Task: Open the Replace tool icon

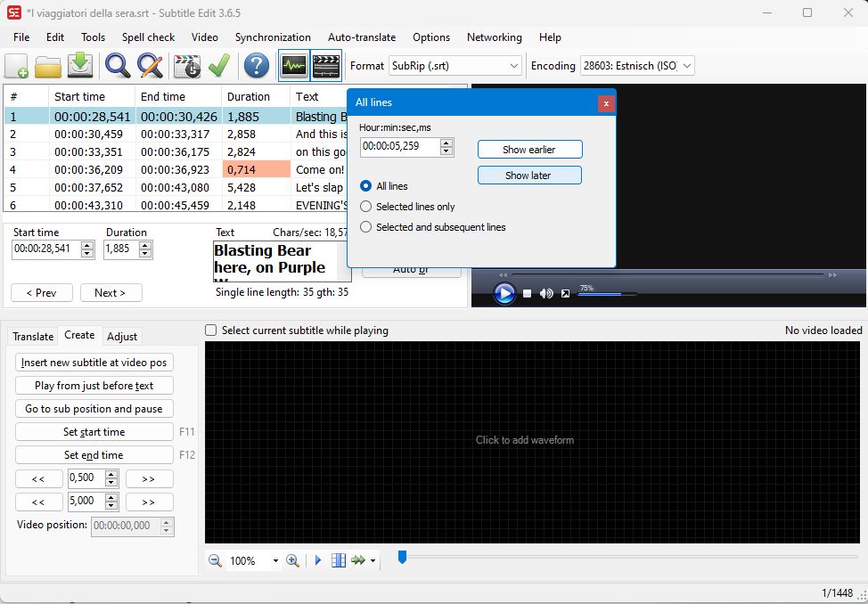Action: [x=150, y=66]
